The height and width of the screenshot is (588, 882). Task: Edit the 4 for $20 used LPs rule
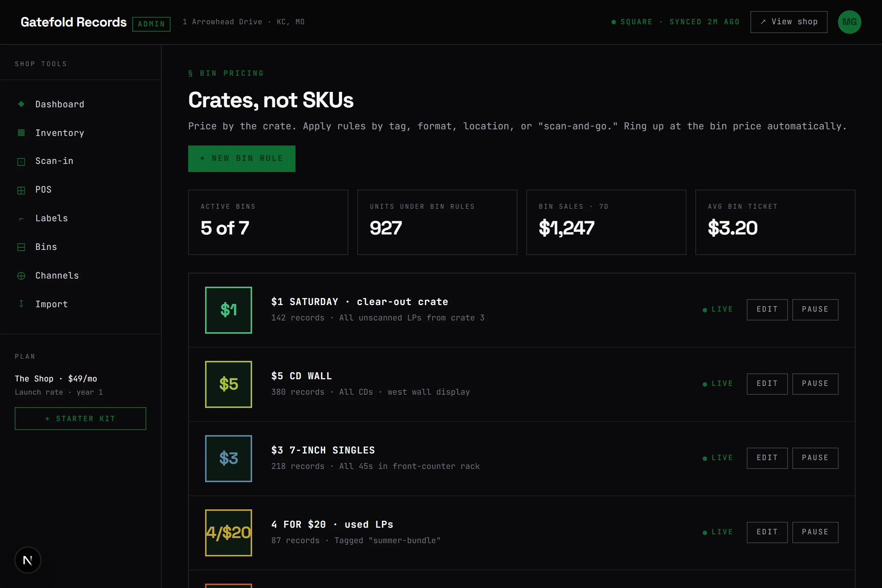(x=767, y=533)
